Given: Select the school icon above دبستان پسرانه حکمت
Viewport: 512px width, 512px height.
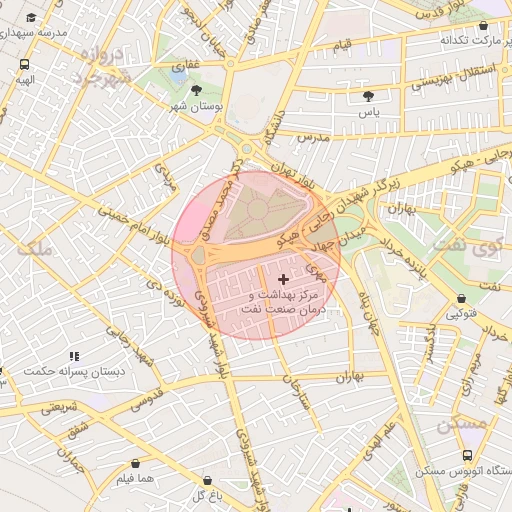Looking at the screenshot, I should 75,356.
